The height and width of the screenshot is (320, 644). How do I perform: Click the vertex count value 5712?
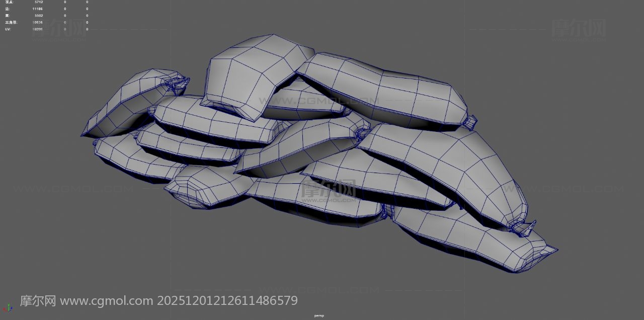(38, 2)
